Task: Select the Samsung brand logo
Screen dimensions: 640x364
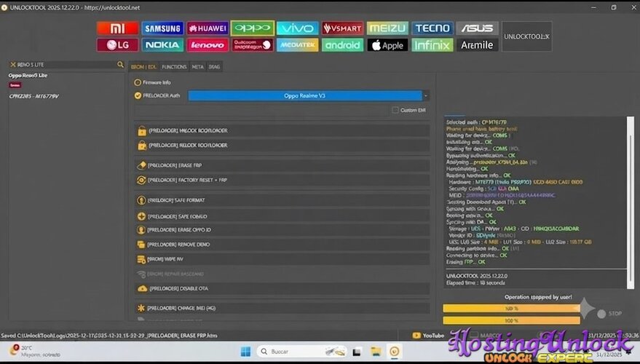Action: point(162,28)
